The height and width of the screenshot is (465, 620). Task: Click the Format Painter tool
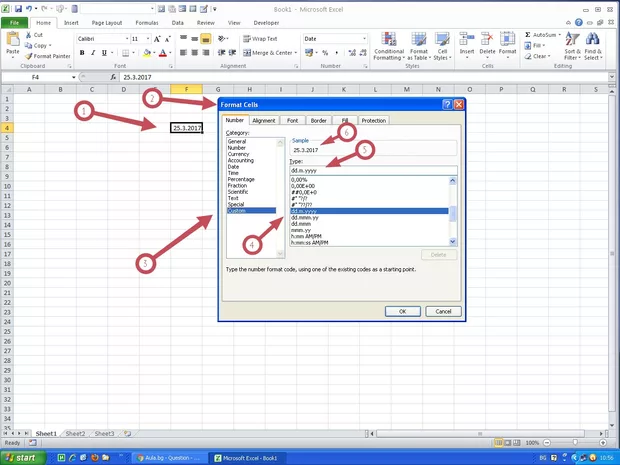pyautogui.click(x=50, y=56)
